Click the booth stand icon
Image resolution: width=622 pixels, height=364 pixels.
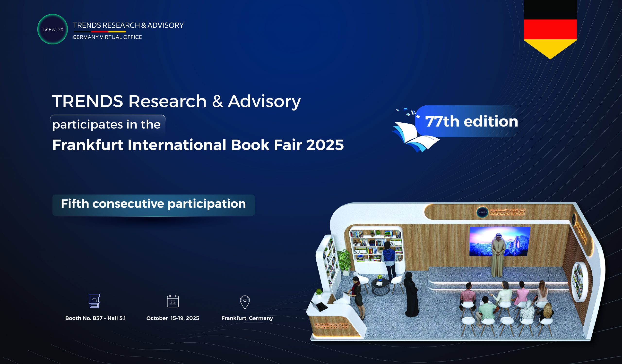click(94, 301)
